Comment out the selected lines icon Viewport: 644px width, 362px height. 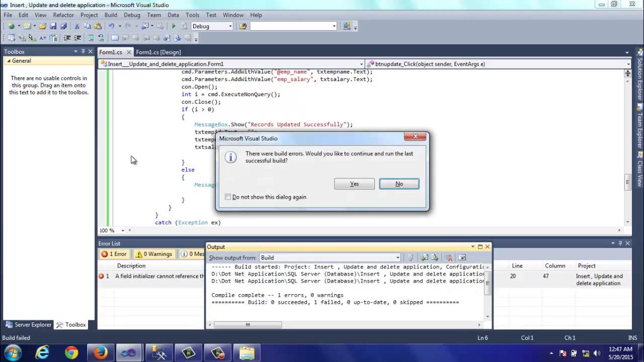point(91,38)
